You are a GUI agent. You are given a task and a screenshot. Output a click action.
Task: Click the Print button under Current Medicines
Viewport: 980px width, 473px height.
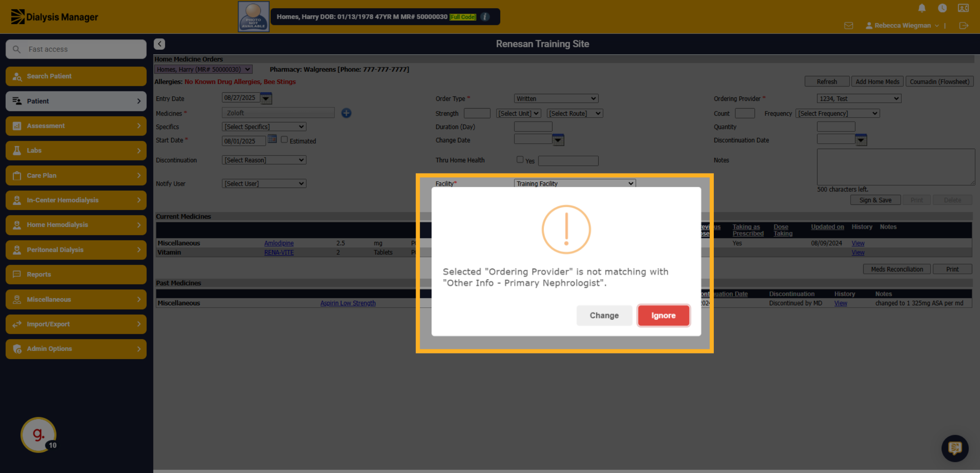pos(952,269)
